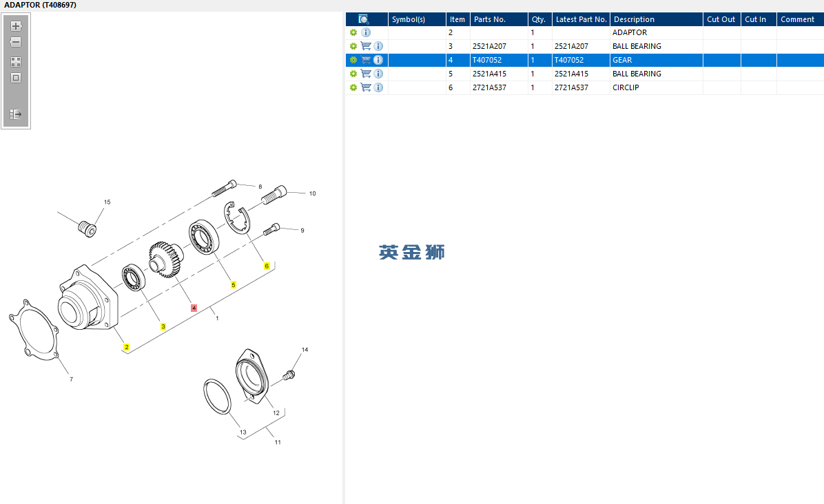
Task: Select yellow callout 2 in diagram
Action: 127,347
